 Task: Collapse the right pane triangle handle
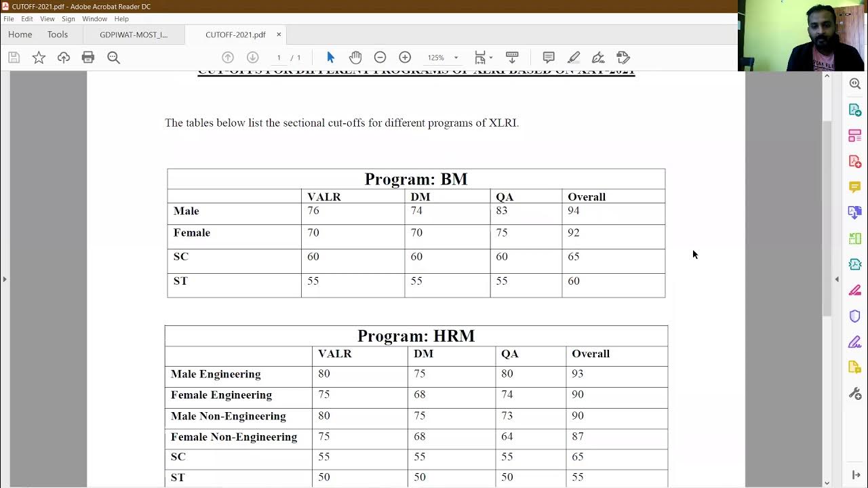tap(837, 279)
